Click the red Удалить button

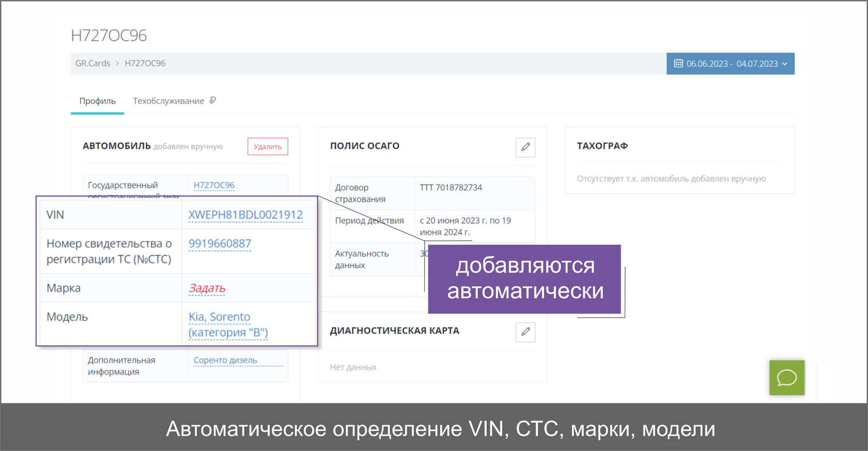(x=268, y=147)
